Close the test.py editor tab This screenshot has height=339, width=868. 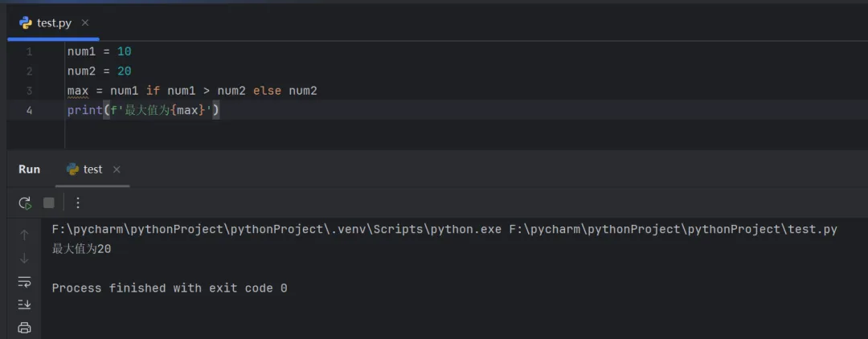(85, 22)
